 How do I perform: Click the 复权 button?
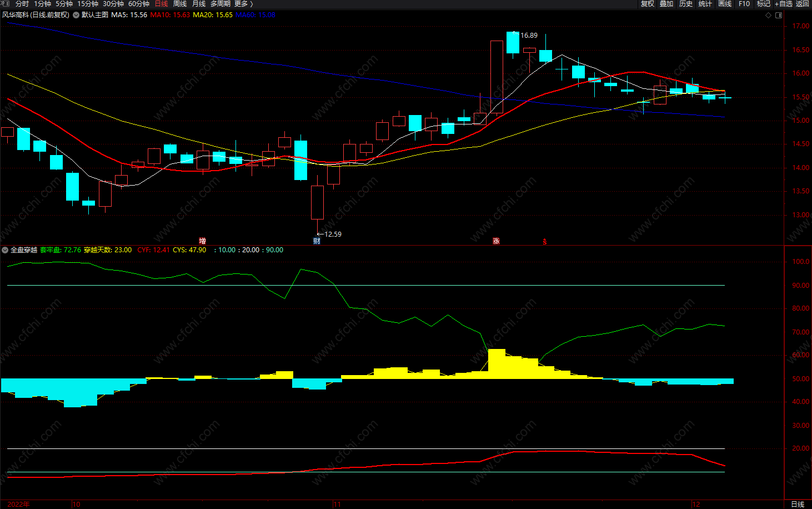647,4
